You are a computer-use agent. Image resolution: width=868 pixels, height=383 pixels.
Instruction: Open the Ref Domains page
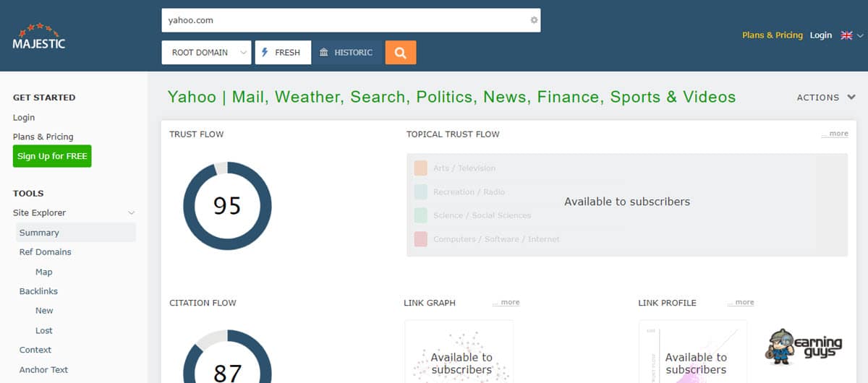pyautogui.click(x=46, y=252)
